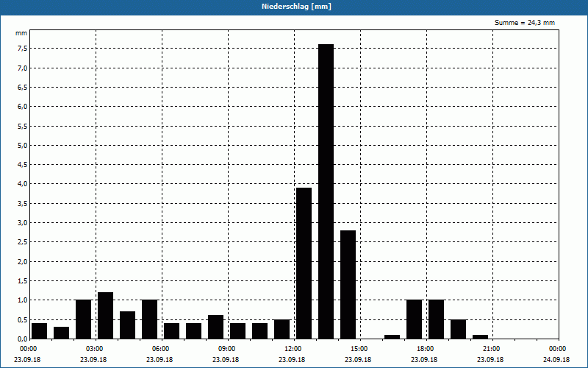
Task: Click the 00:00 label above 24.09.18
Action: 559,349
